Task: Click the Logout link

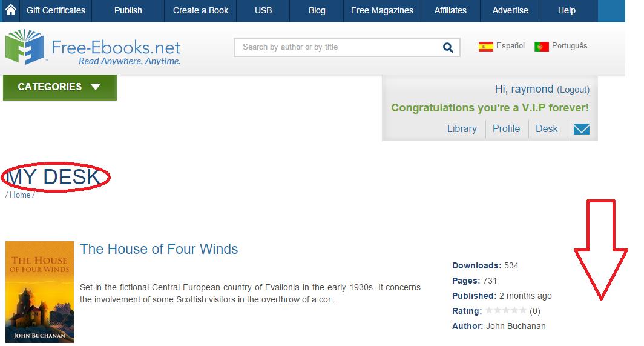Action: point(573,90)
